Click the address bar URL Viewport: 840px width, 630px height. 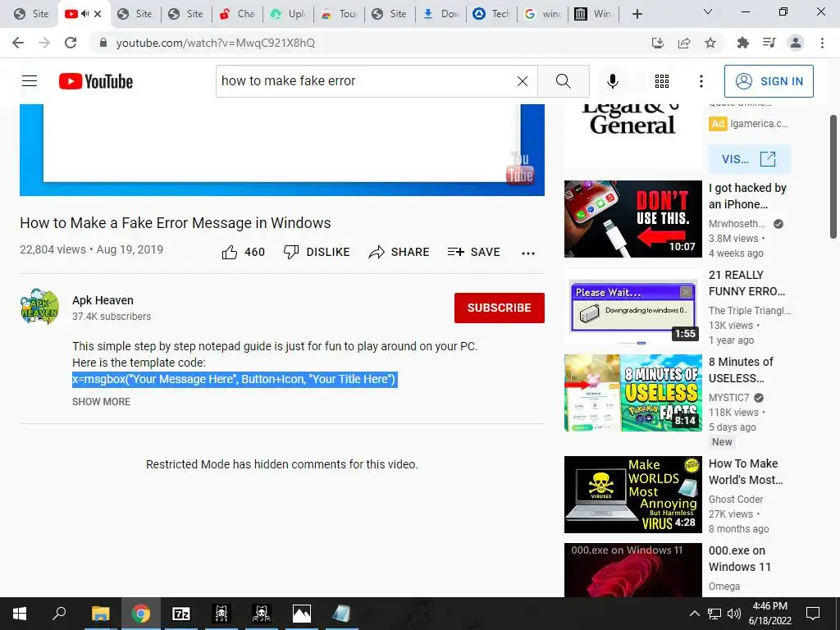coord(216,43)
